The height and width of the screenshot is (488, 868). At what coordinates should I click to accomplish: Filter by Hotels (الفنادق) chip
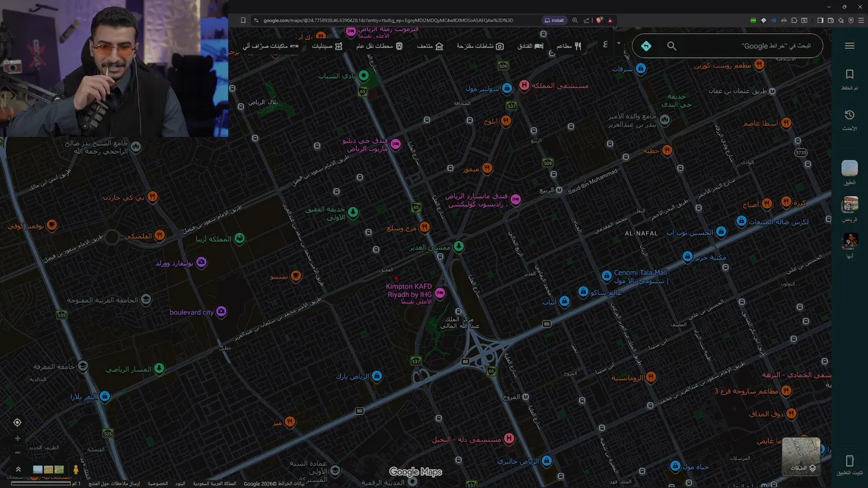pyautogui.click(x=530, y=46)
